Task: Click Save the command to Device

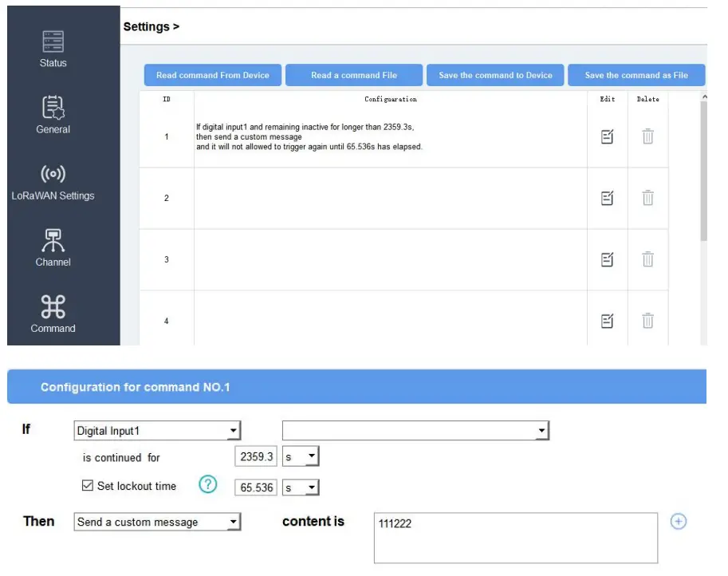Action: point(495,74)
